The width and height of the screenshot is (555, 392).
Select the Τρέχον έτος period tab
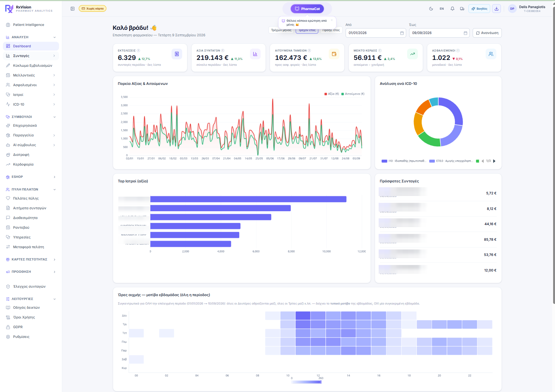[307, 30]
